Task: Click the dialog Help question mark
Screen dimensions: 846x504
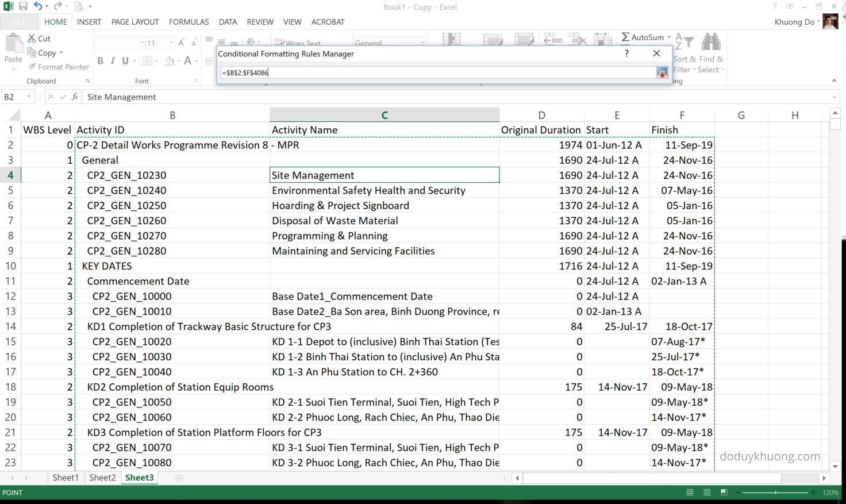Action: pos(626,53)
